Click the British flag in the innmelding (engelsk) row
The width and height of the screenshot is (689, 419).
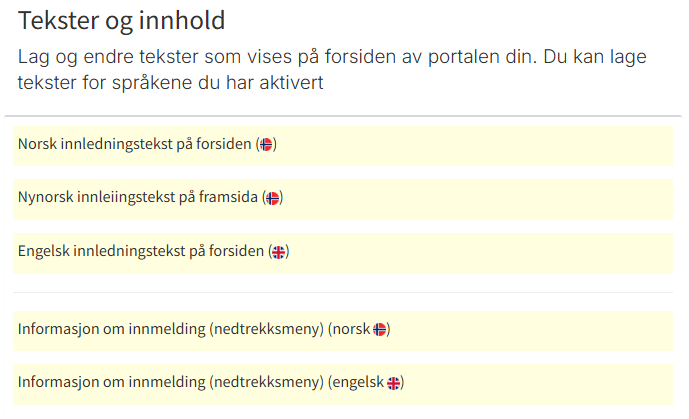tap(394, 382)
